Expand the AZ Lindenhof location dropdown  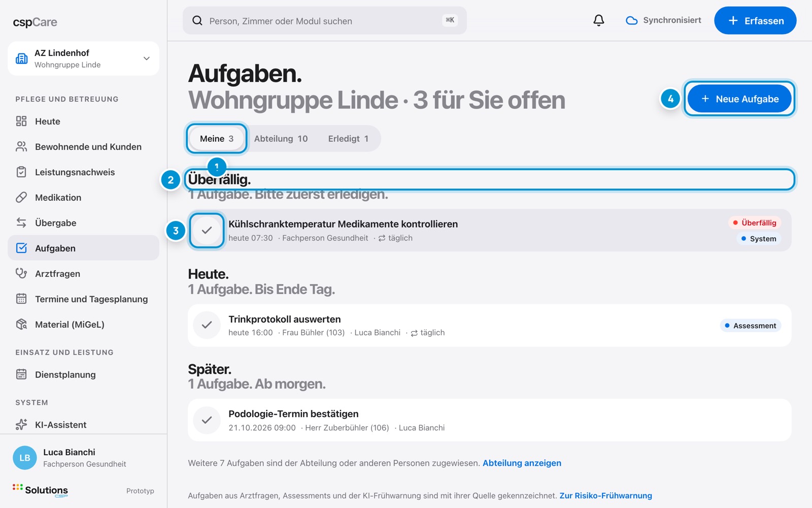pos(147,58)
